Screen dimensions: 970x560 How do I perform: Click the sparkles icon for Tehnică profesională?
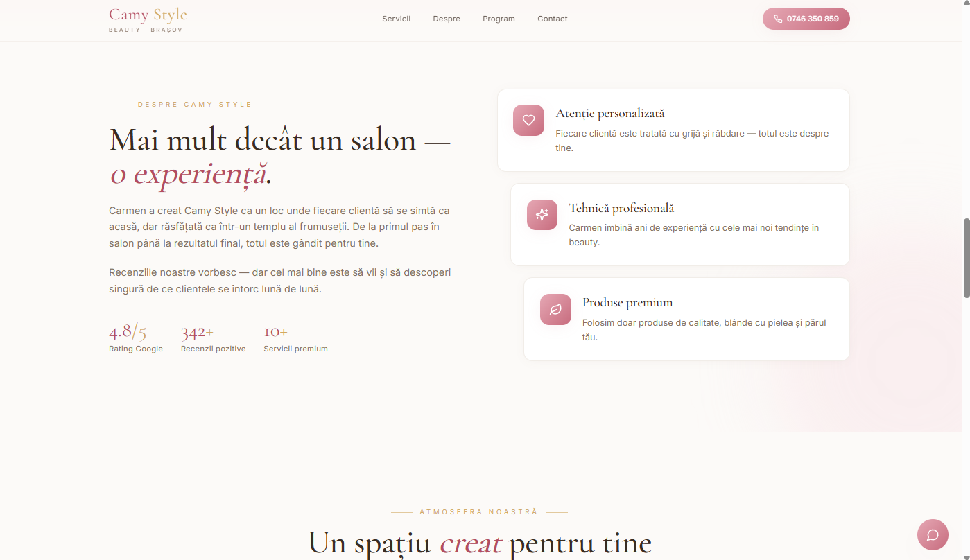[x=542, y=215]
